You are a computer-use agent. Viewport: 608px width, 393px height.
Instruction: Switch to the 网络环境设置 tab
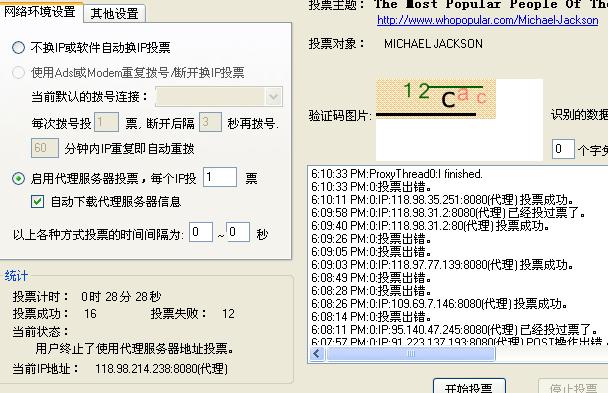tap(40, 12)
